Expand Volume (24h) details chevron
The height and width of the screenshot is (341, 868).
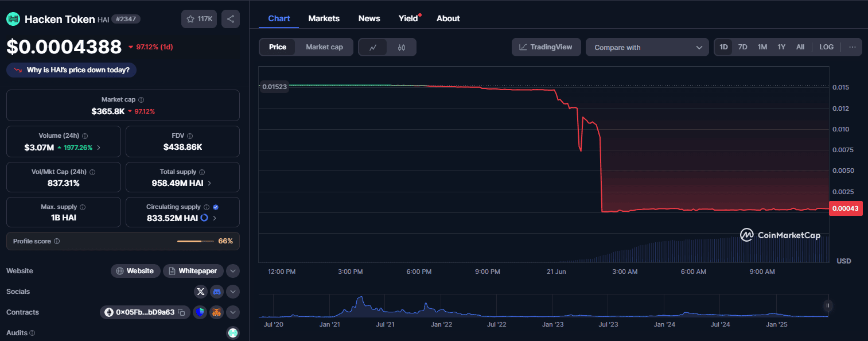[x=99, y=148]
